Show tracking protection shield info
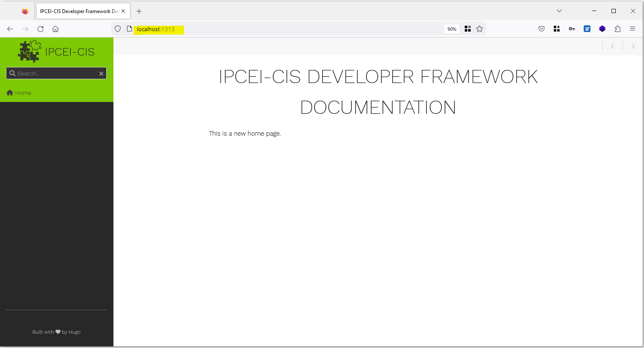Viewport: 644px width, 348px height. (x=118, y=29)
